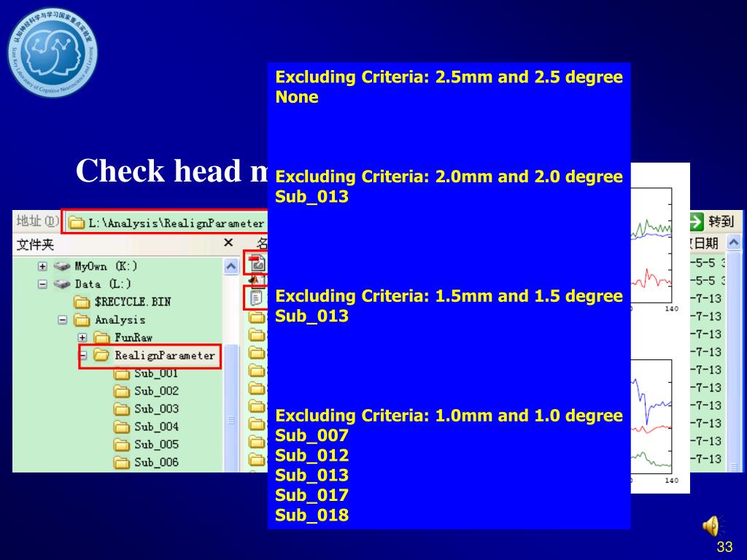Screen dimensions: 747x560
Task: Open the Sub_006 folder
Action: coord(146,462)
